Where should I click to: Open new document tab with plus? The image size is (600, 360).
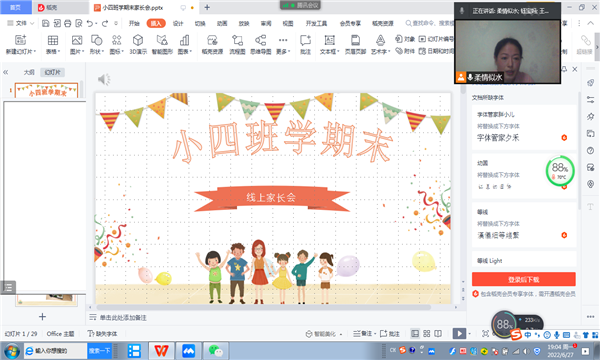tap(207, 7)
